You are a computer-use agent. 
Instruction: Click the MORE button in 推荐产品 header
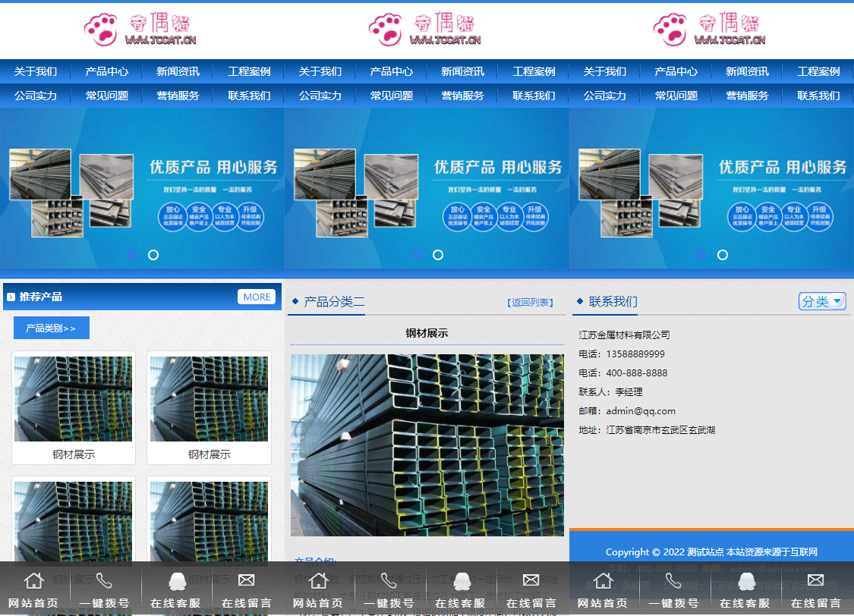click(x=257, y=297)
